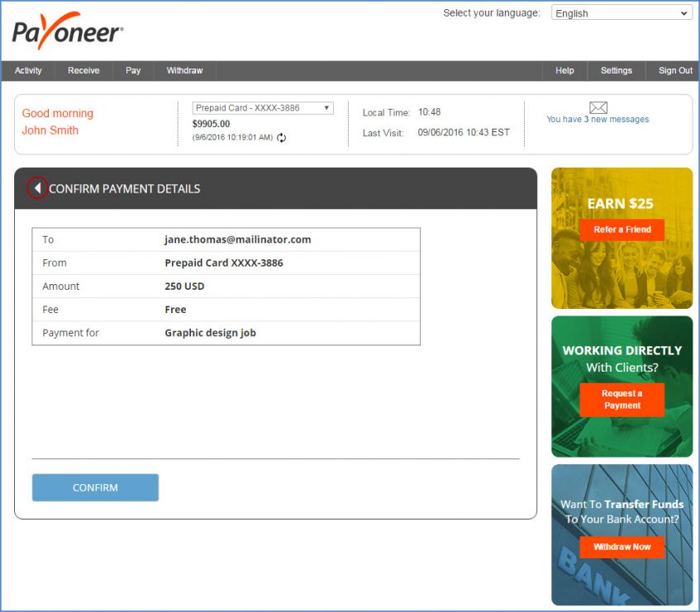Screen dimensions: 700x612
Task: Click the 'Select your language:' label
Action: (x=492, y=13)
